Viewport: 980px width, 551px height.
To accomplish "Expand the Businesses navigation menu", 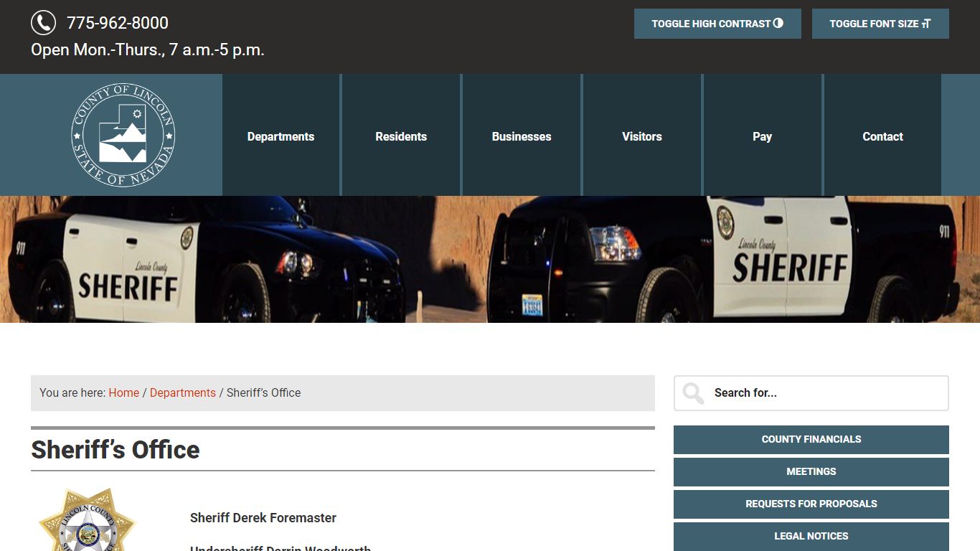I will 522,136.
